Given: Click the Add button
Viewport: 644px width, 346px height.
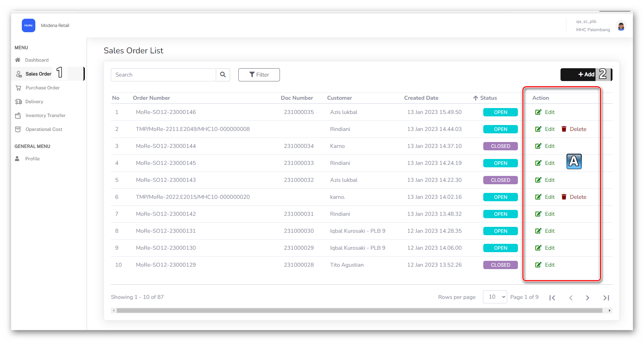Looking at the screenshot, I should click(x=586, y=75).
